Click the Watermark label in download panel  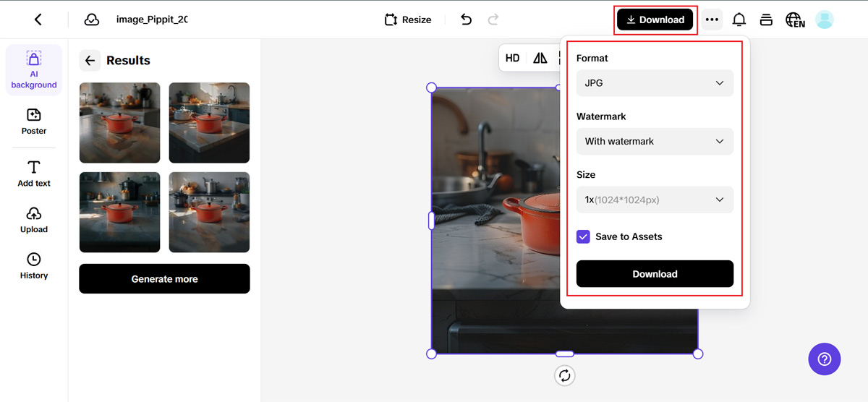pos(601,116)
